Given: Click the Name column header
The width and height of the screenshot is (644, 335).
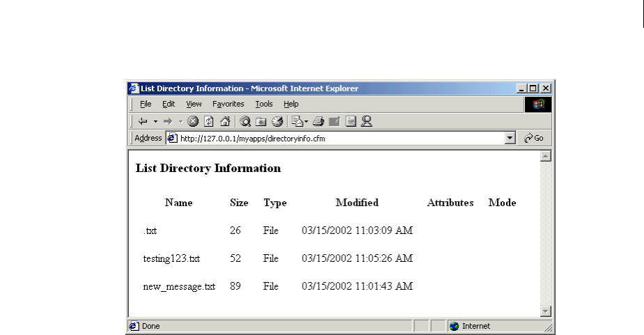Looking at the screenshot, I should [x=179, y=203].
